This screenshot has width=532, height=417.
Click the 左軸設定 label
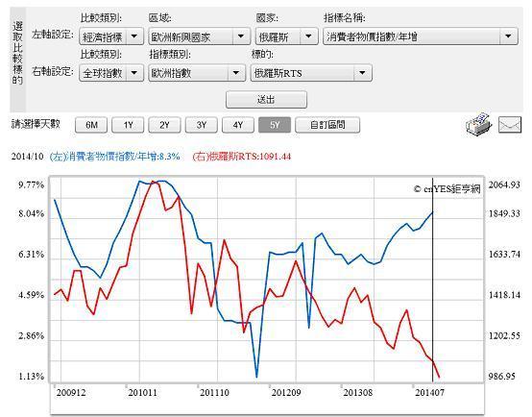point(53,35)
